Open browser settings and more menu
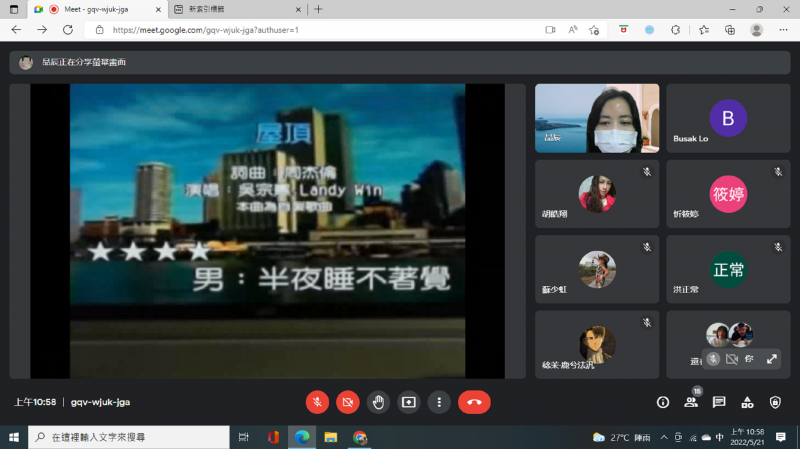Viewport: 800px width, 449px height. (x=783, y=30)
